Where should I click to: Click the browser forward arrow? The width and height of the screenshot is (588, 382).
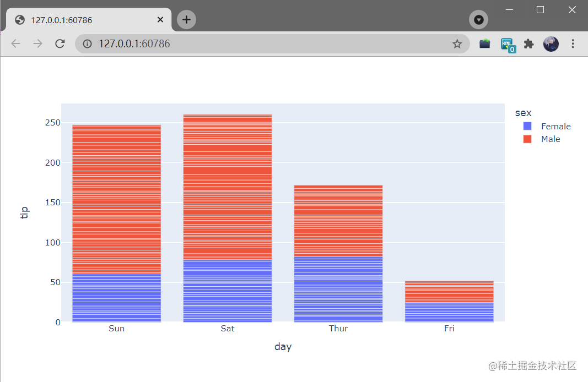[x=37, y=44]
